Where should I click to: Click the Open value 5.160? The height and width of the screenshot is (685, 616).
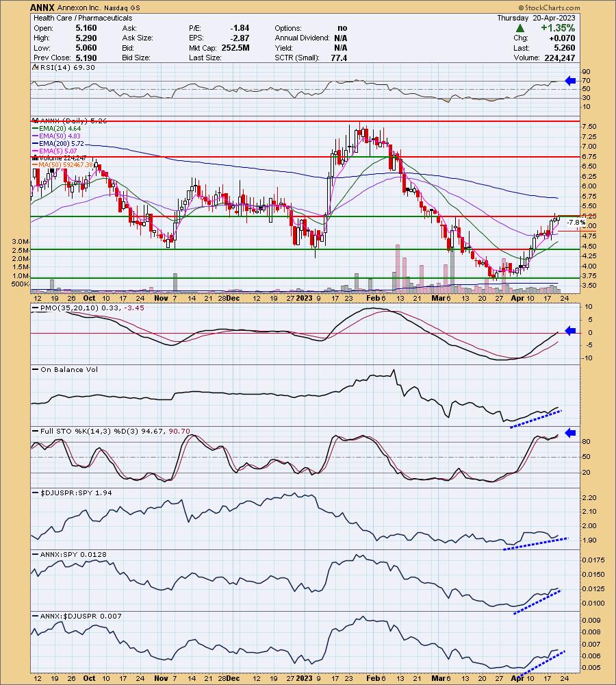point(86,28)
